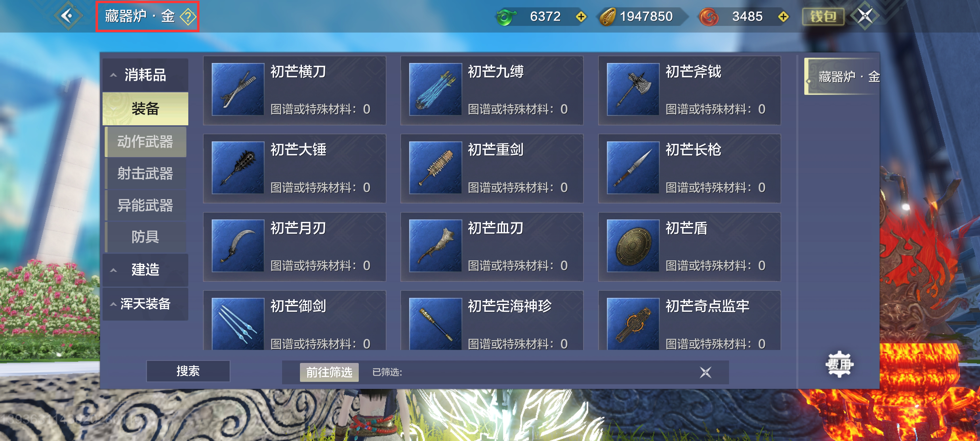This screenshot has width=980, height=441.
Task: Switch to 射击武器 sub-tab
Action: (145, 174)
